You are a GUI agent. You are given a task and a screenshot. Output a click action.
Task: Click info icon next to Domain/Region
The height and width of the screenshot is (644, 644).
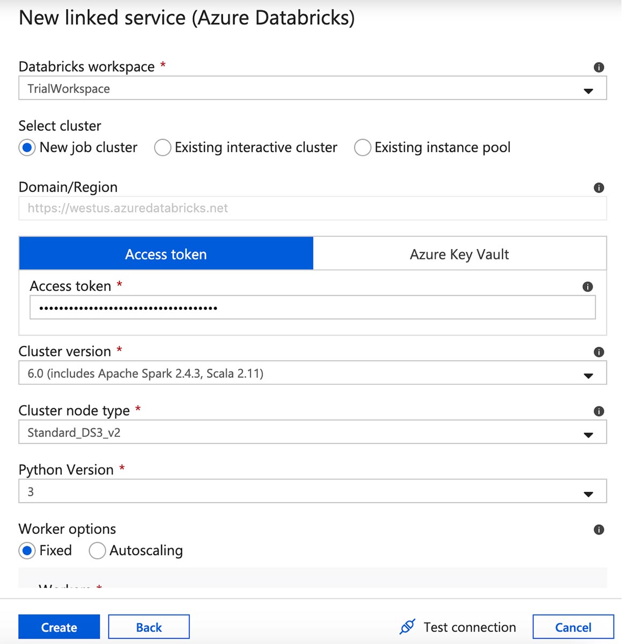click(x=599, y=188)
